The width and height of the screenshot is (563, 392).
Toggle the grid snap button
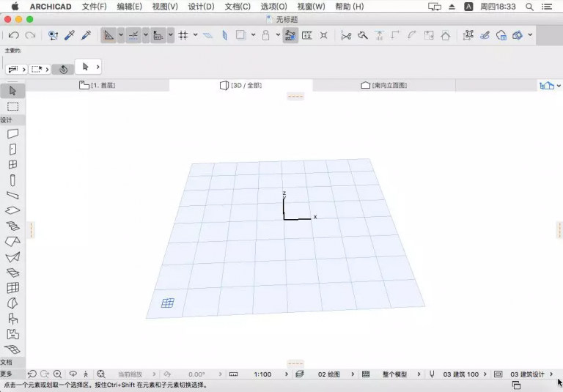pyautogui.click(x=183, y=35)
